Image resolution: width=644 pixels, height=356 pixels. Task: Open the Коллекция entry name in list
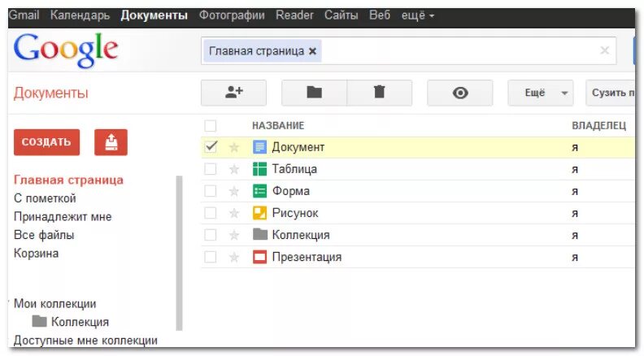pos(301,235)
